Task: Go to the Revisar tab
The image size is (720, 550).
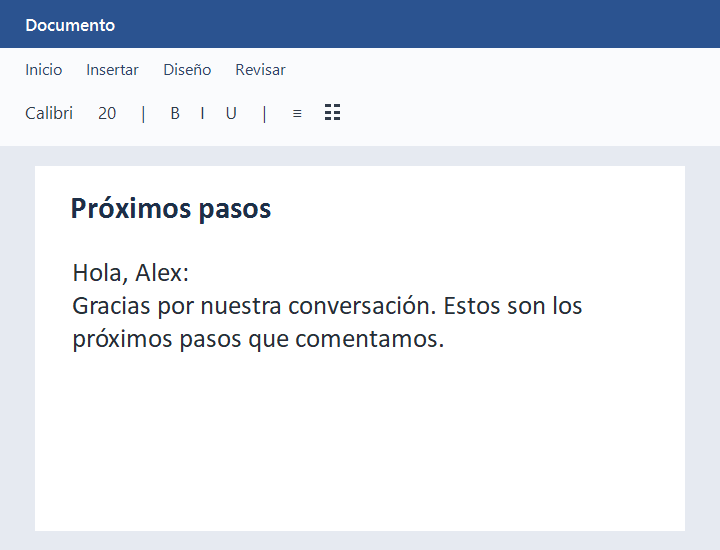Action: 260,70
